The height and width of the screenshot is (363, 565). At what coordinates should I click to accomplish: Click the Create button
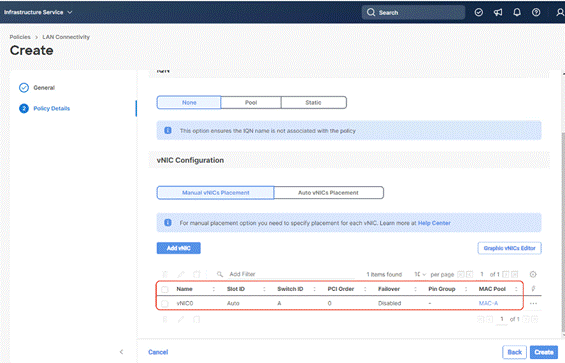(544, 352)
